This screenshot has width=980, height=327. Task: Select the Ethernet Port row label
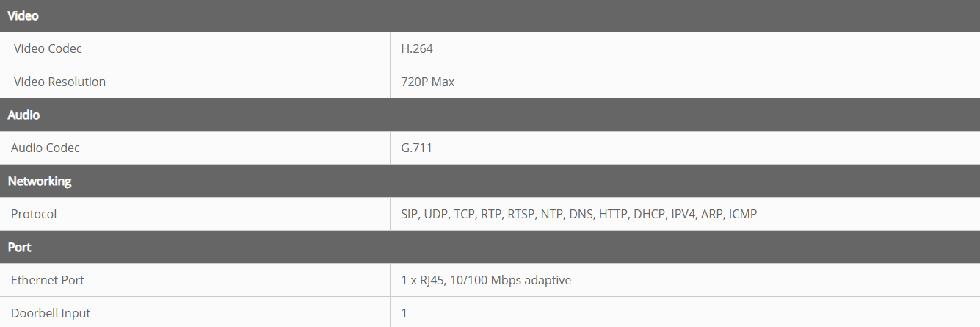coord(48,280)
